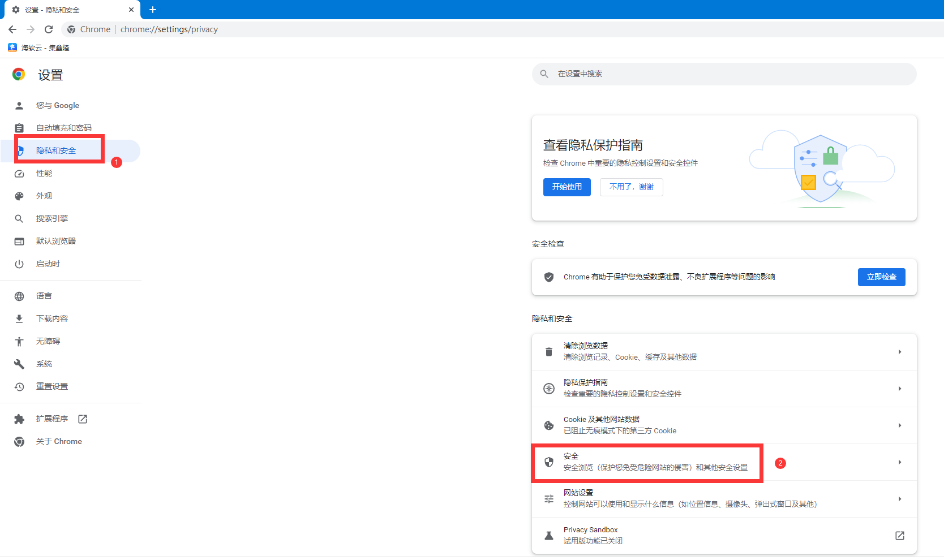Open the 海软云 - 集鑫隆 bookmark

click(38, 48)
